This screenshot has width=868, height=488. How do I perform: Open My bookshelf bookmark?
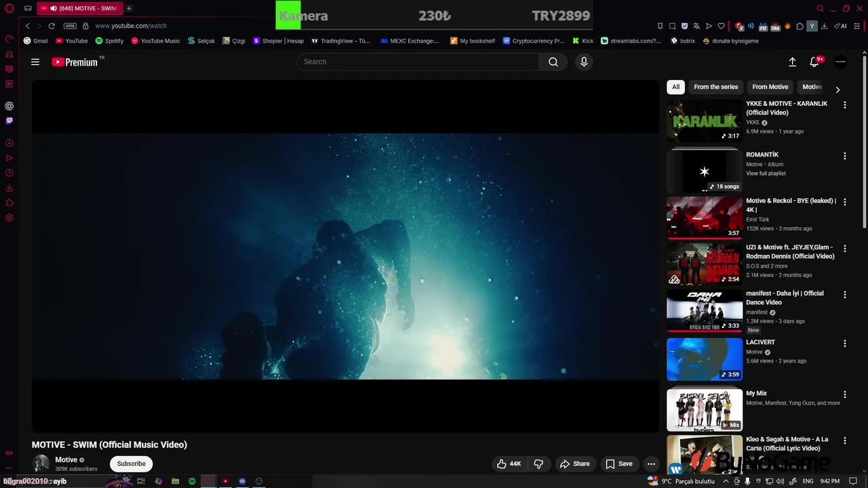[x=473, y=41]
